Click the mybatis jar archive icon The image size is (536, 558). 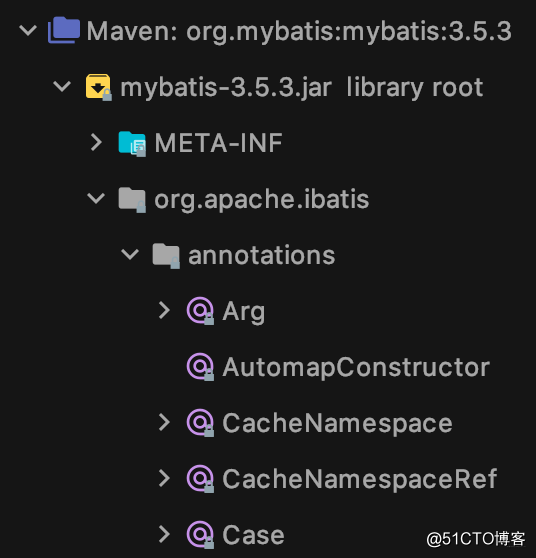click(99, 87)
